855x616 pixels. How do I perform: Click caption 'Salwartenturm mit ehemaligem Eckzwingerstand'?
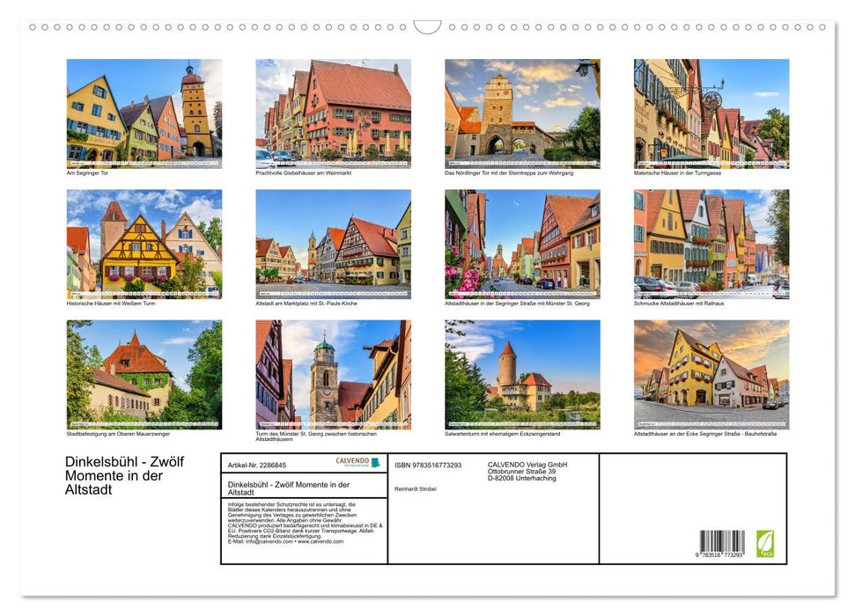click(502, 434)
